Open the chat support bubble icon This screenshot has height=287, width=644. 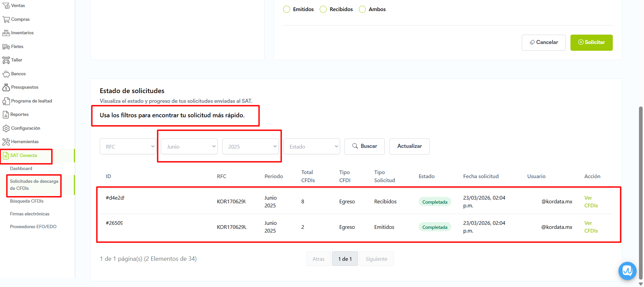tap(627, 271)
